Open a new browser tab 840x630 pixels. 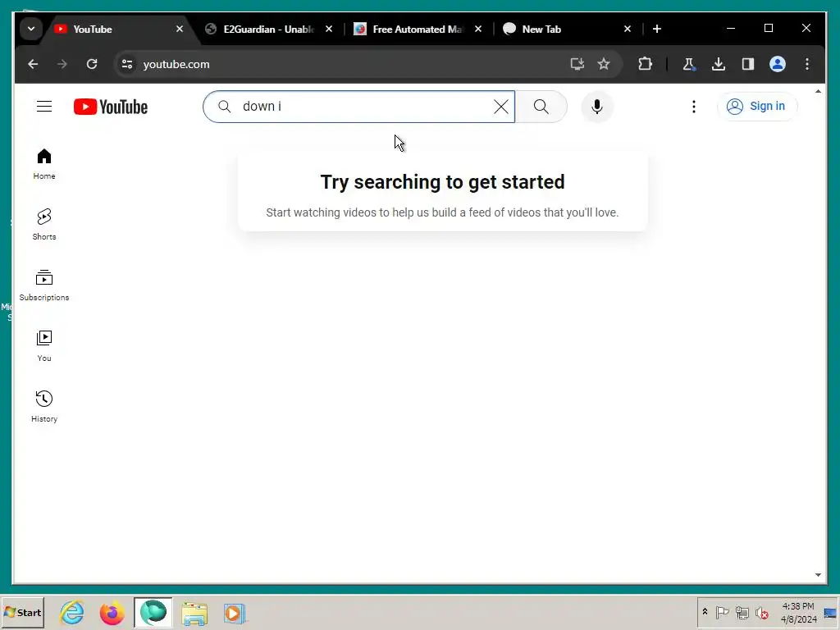tap(657, 29)
